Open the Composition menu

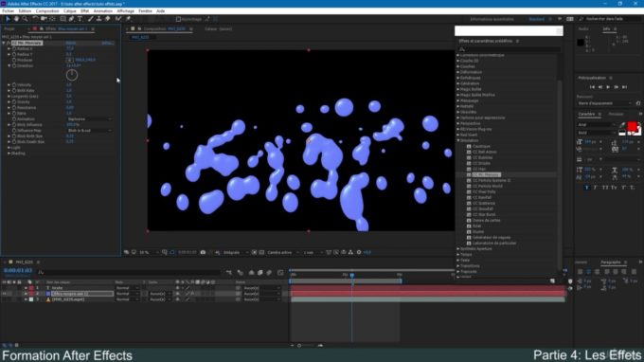tap(47, 11)
